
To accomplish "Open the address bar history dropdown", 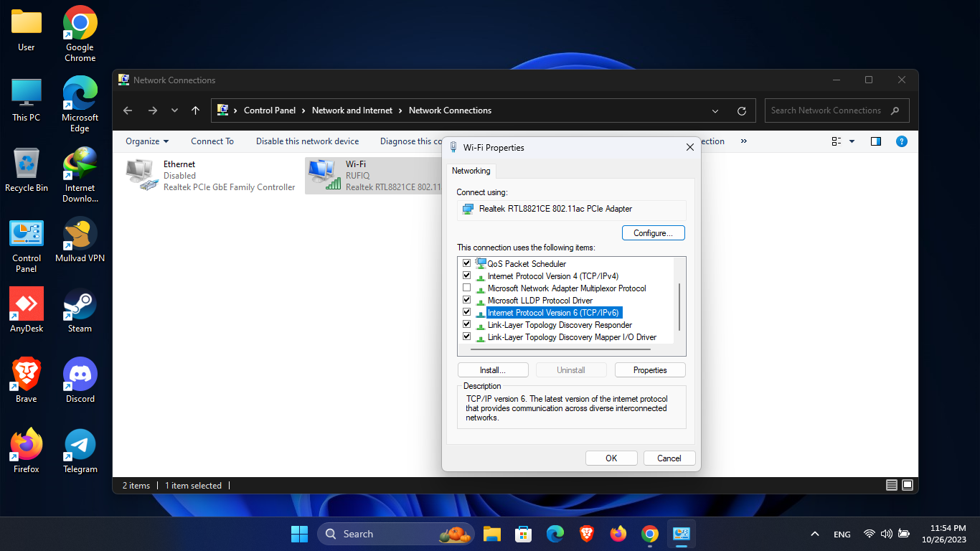I will (715, 111).
